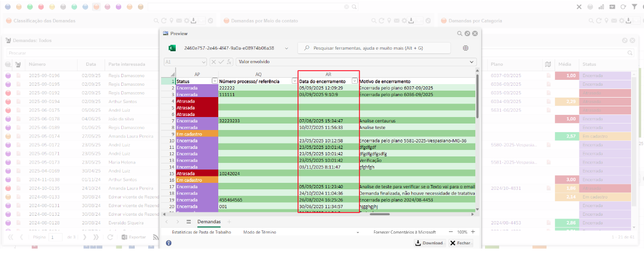644x267 pixels.
Task: Click the info icon at the preview's bottom left
Action: 169,243
